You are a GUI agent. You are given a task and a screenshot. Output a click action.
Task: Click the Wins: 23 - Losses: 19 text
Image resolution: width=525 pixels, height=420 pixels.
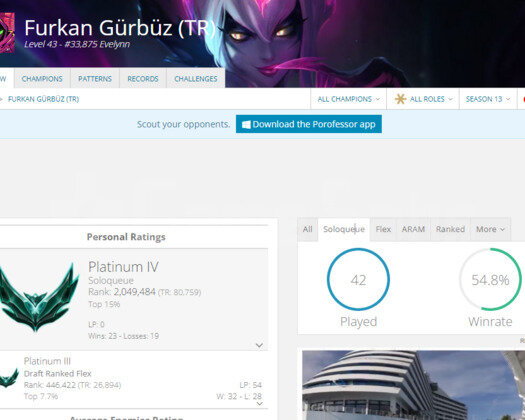pyautogui.click(x=124, y=336)
